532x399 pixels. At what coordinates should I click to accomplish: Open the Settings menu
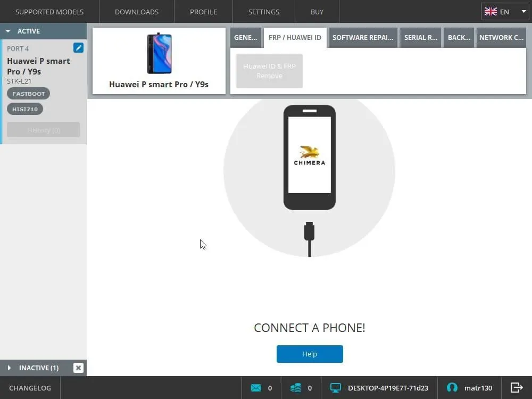(x=264, y=12)
